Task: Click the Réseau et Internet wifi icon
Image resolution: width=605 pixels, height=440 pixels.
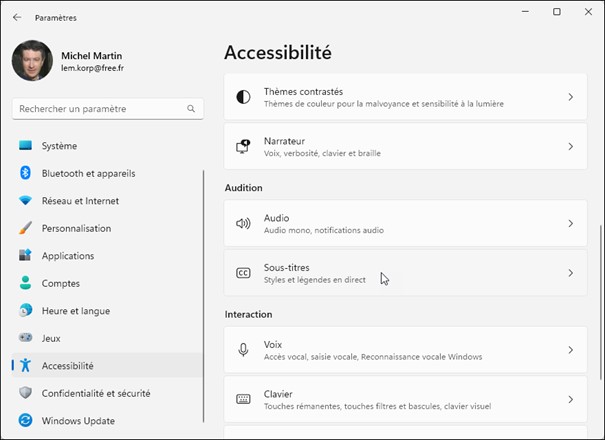Action: pyautogui.click(x=25, y=201)
